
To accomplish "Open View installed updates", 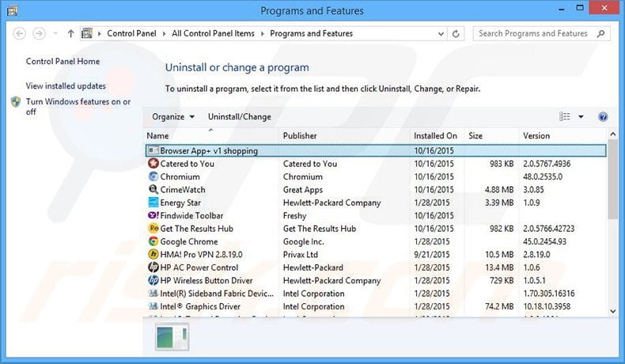I will pyautogui.click(x=66, y=85).
